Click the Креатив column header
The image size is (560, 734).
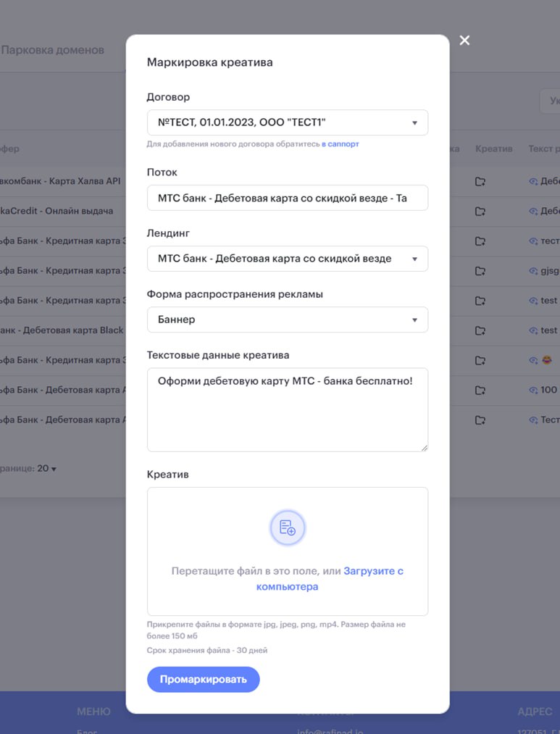(x=493, y=149)
